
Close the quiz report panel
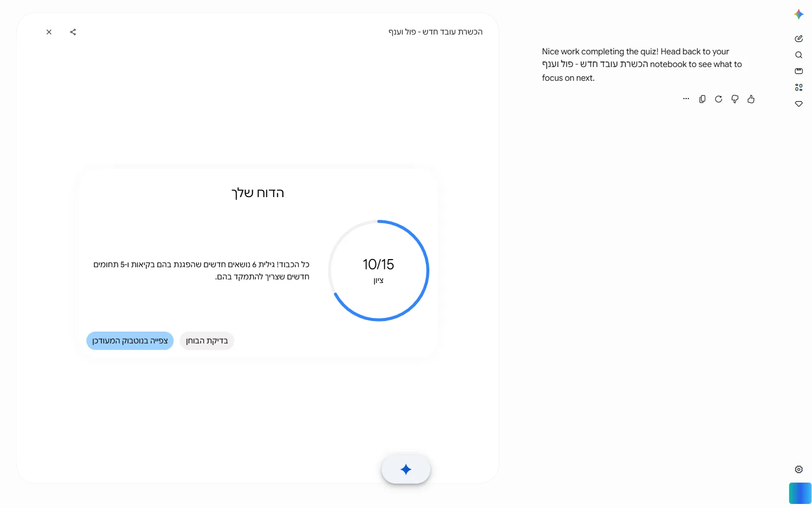49,32
